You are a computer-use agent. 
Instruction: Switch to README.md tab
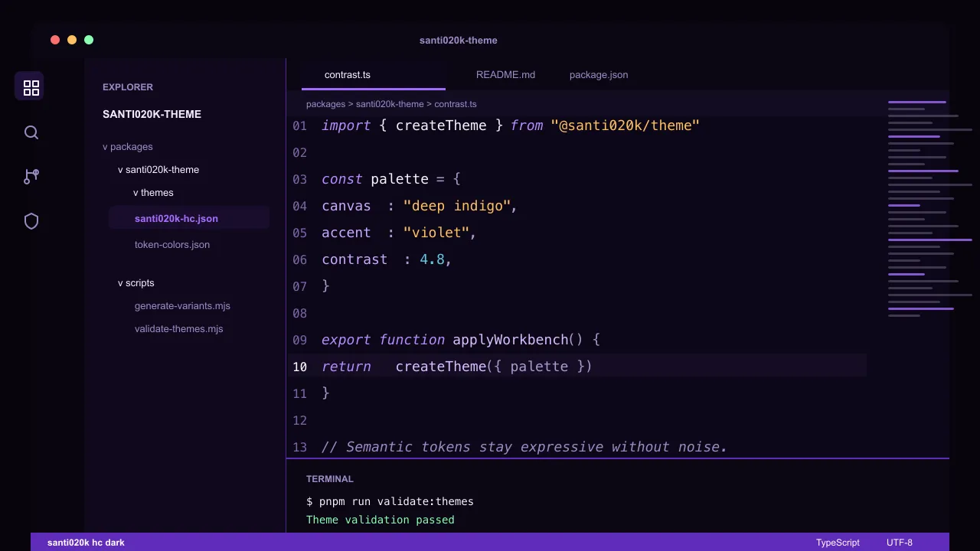pos(505,75)
